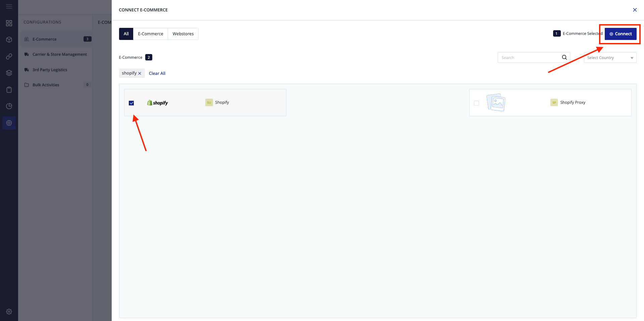Click the Shopify Proxy placeholder image
Viewport: 644px width, 321px height.
(496, 102)
